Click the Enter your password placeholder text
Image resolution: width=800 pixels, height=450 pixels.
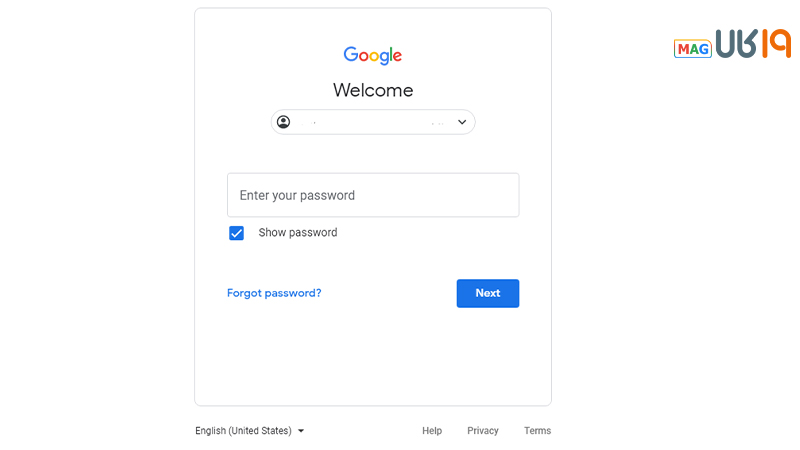click(297, 195)
